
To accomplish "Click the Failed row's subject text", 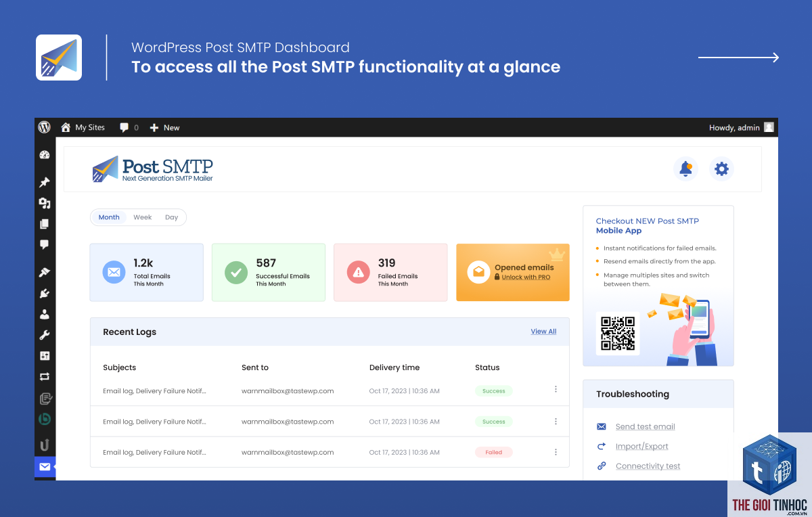I will point(154,452).
